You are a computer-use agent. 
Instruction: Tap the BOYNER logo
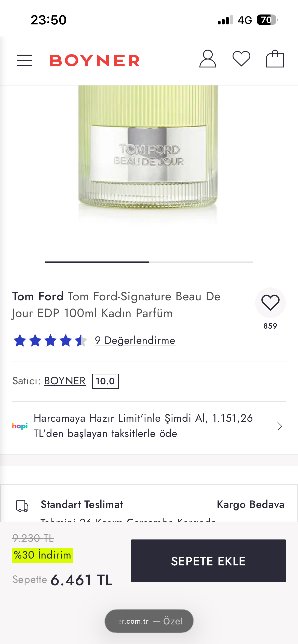[x=94, y=61]
